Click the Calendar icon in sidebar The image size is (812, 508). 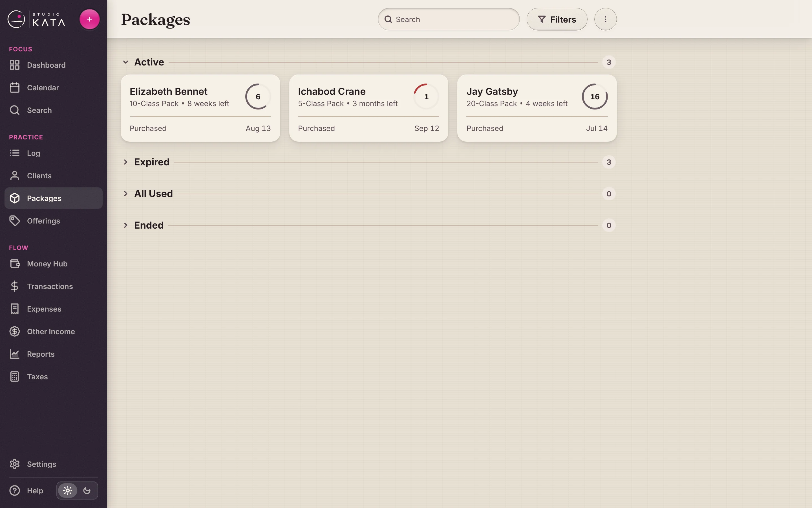coord(14,87)
